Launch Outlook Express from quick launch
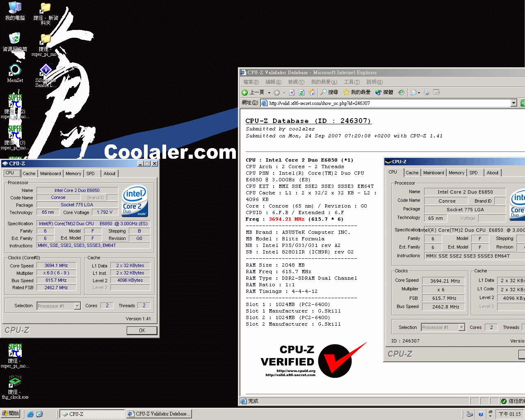The image size is (525, 420). [39, 414]
